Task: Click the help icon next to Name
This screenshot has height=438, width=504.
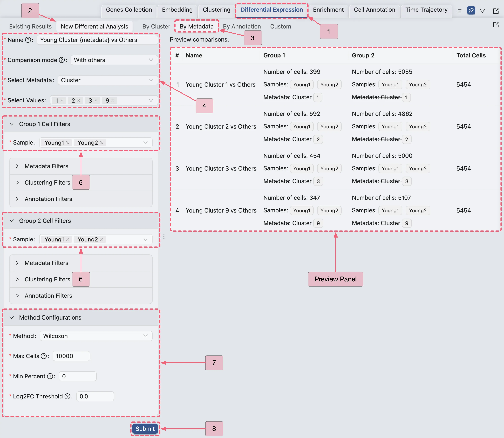Action: 28,40
